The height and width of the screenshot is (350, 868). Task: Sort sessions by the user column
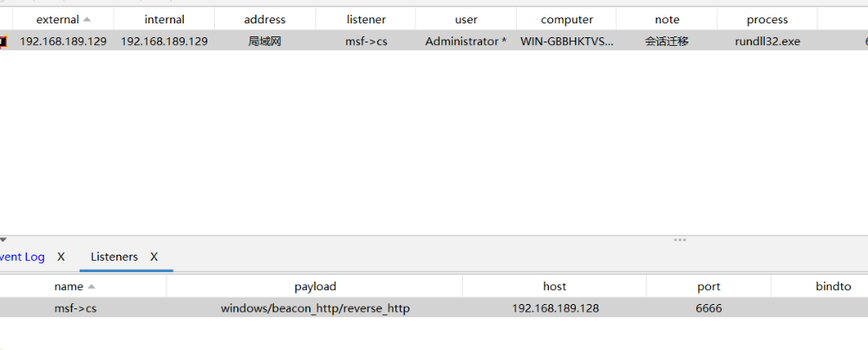click(467, 19)
